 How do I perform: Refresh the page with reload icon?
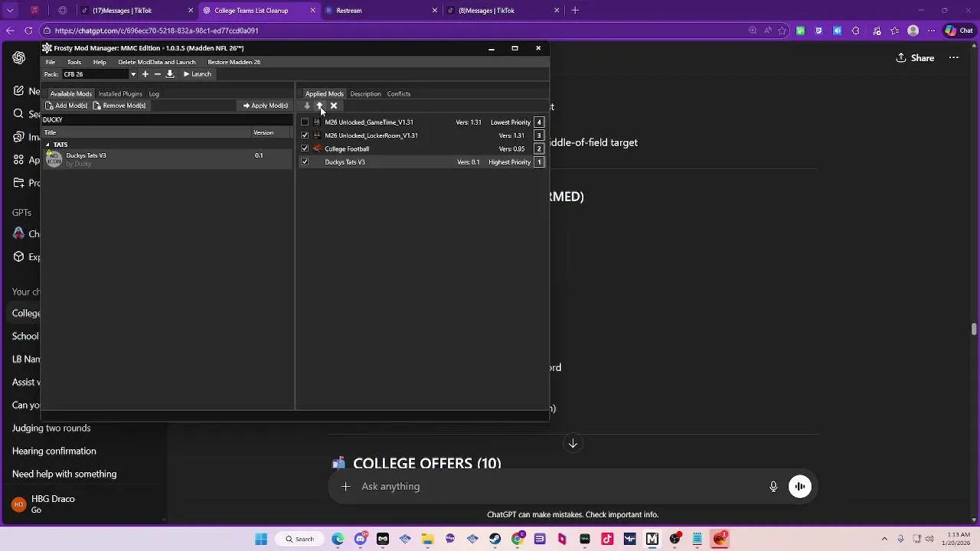28,31
